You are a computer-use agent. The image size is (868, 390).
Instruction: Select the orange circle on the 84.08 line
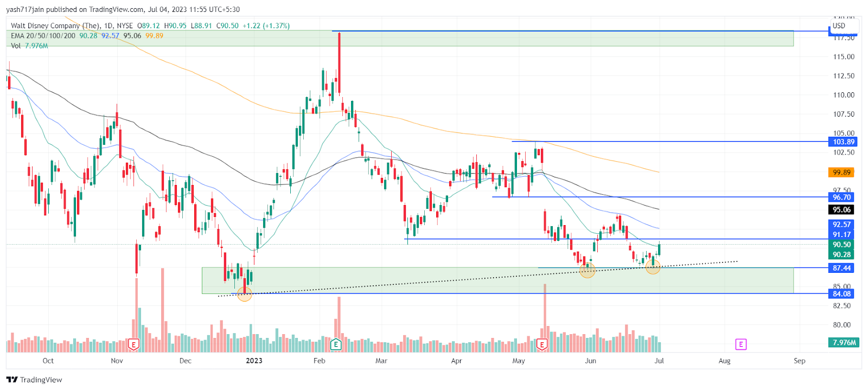(245, 293)
